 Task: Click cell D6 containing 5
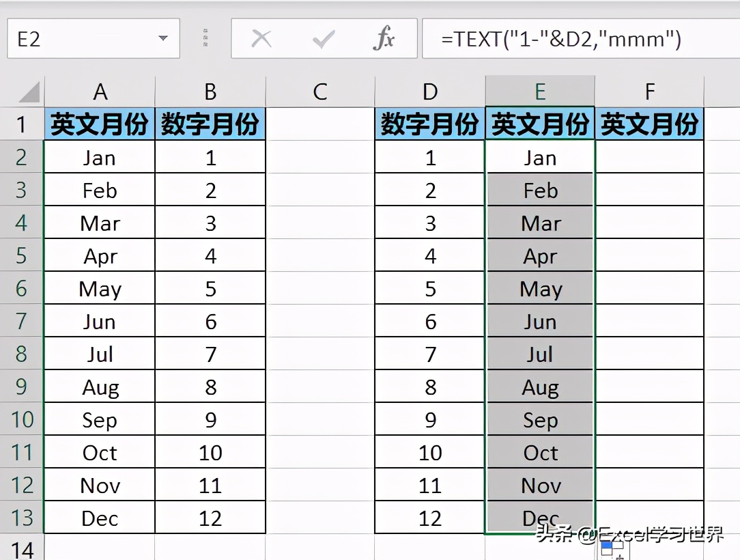(430, 288)
